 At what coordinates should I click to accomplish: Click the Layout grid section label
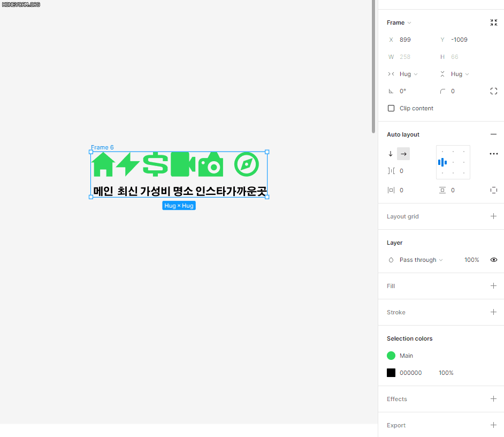click(402, 216)
